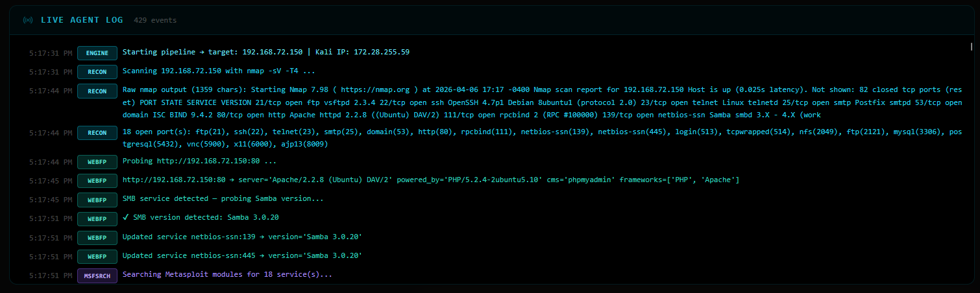Click RECON badge beside '18 open port(s)'
The image size is (980, 293).
point(97,133)
